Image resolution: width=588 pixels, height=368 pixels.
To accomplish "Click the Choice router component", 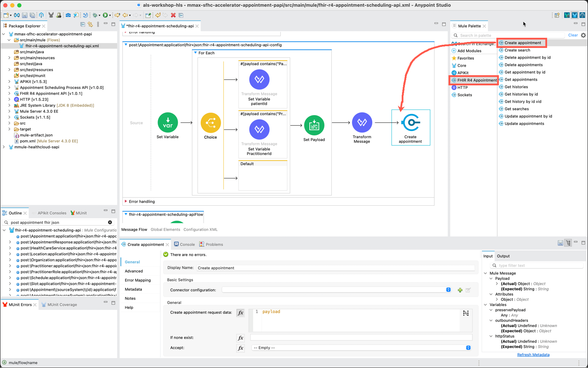I will [x=210, y=123].
